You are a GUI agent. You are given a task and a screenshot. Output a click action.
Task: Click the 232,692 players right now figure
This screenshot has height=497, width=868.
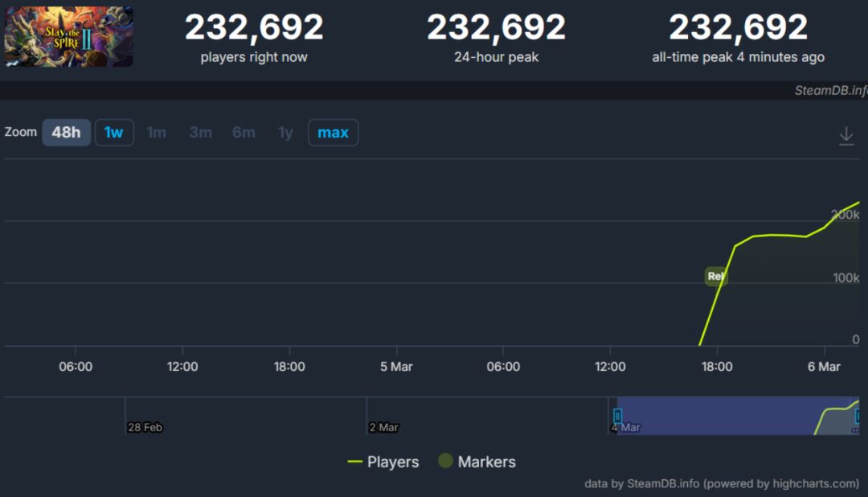pos(254,27)
